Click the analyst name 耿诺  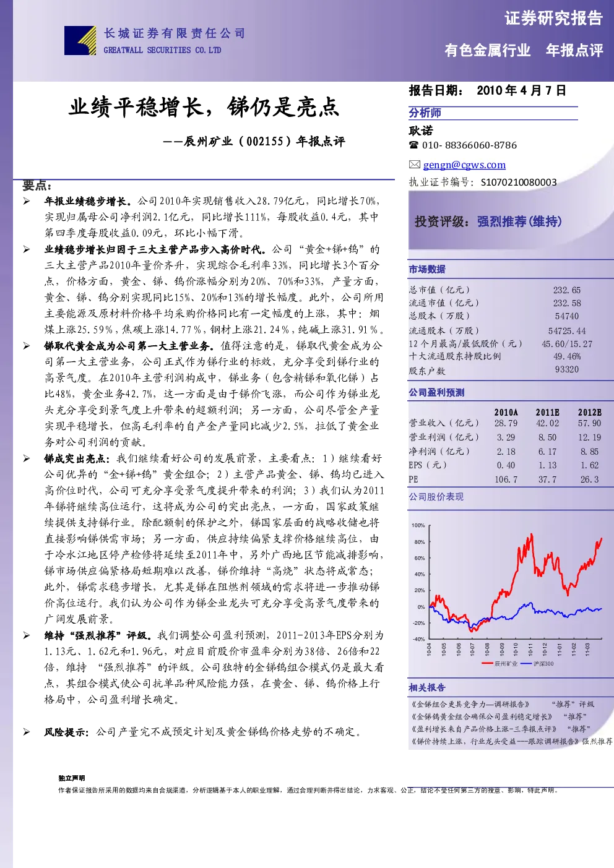tap(421, 131)
